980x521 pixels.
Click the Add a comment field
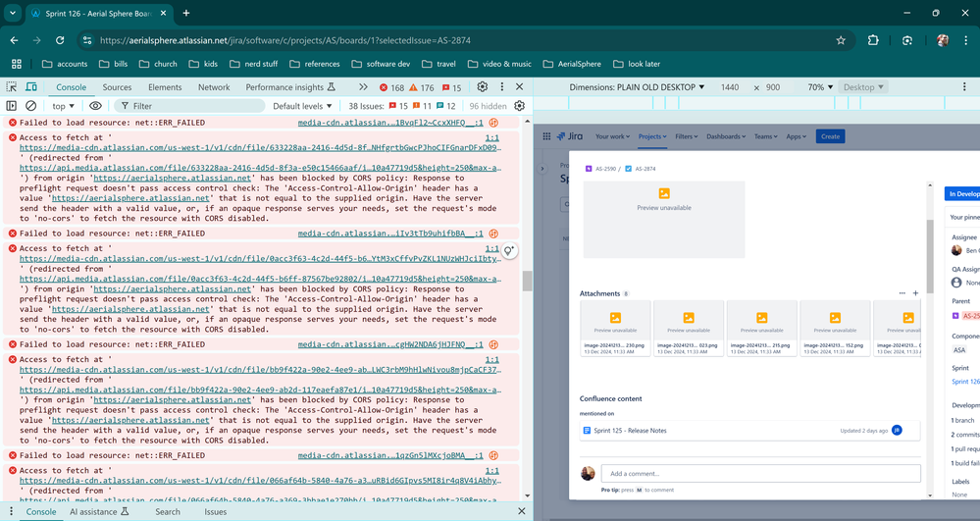(x=760, y=474)
